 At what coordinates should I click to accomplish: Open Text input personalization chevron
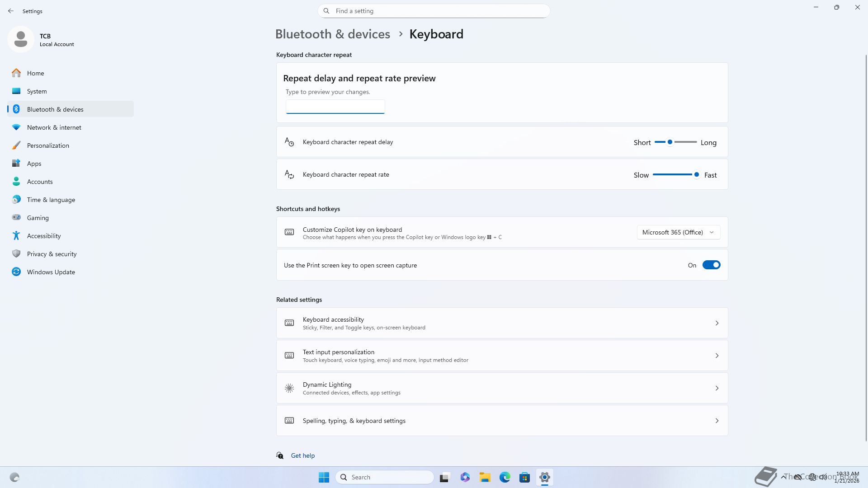tap(717, 356)
